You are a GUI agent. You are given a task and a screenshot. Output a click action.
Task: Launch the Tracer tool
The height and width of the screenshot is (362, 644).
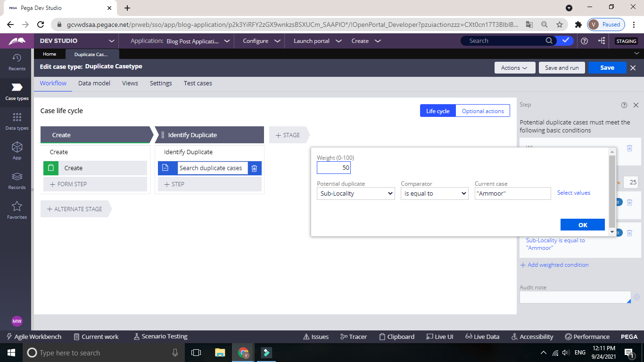pos(353,337)
